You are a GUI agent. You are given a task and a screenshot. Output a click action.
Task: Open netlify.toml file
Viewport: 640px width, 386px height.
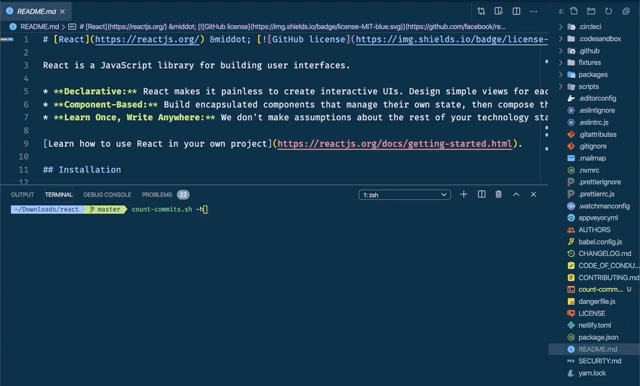pyautogui.click(x=594, y=326)
